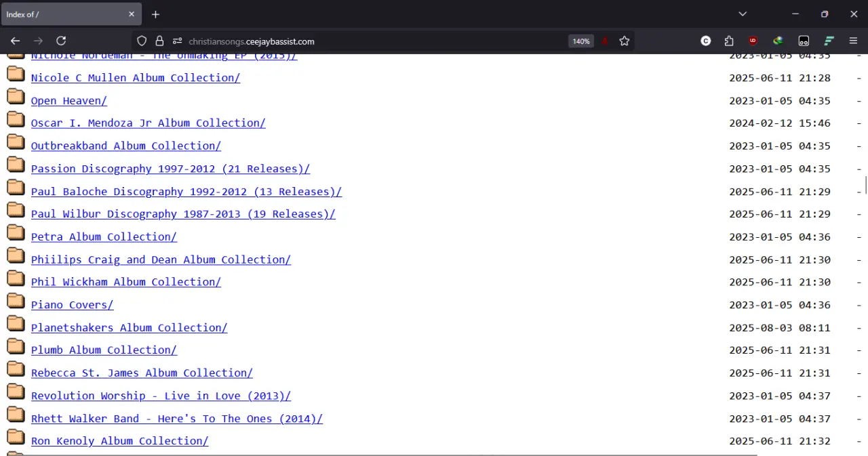
Task: Select the Index of / tab
Action: click(x=71, y=14)
